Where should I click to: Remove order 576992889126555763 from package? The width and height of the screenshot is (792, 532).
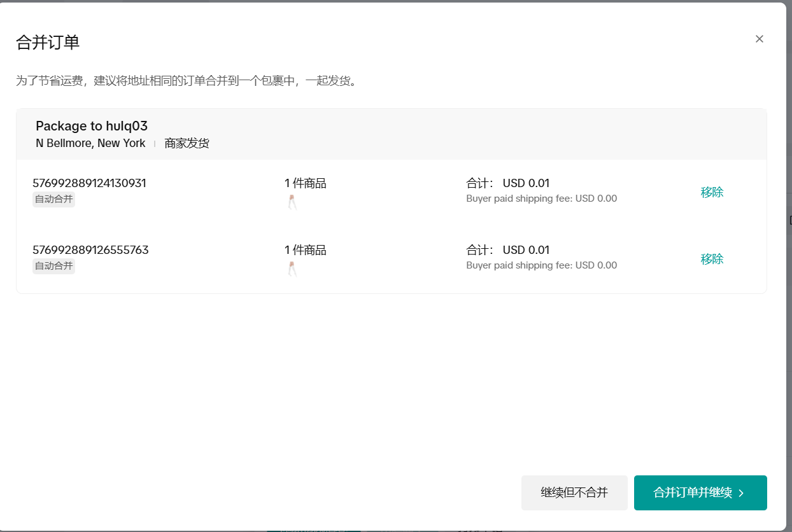click(712, 259)
